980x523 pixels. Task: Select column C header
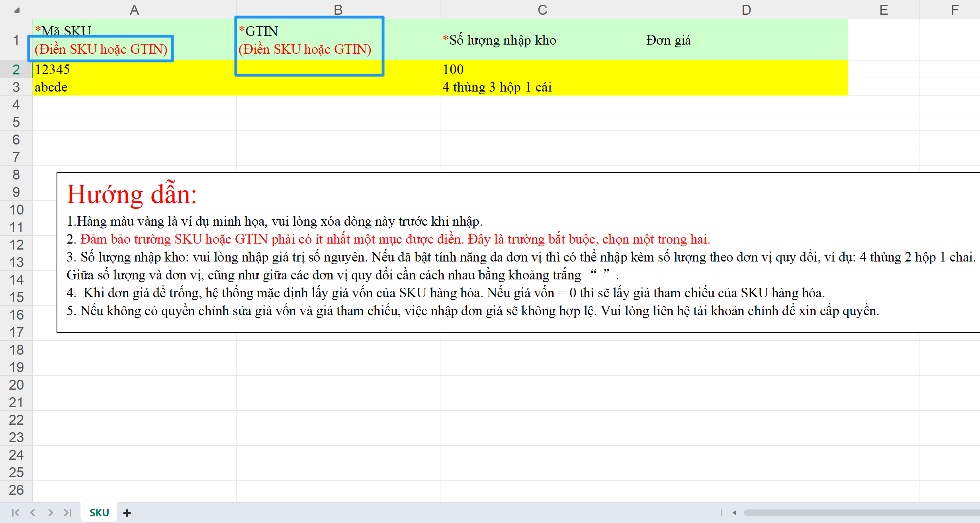click(542, 10)
